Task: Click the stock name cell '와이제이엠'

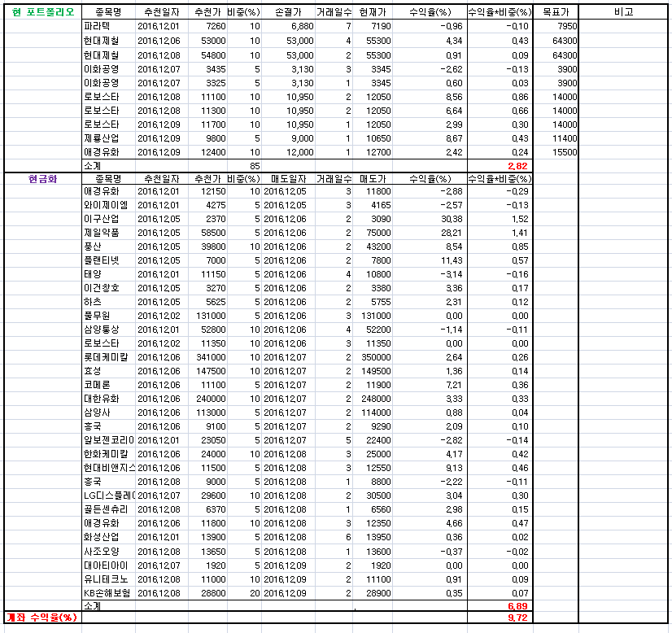Action: (x=106, y=205)
